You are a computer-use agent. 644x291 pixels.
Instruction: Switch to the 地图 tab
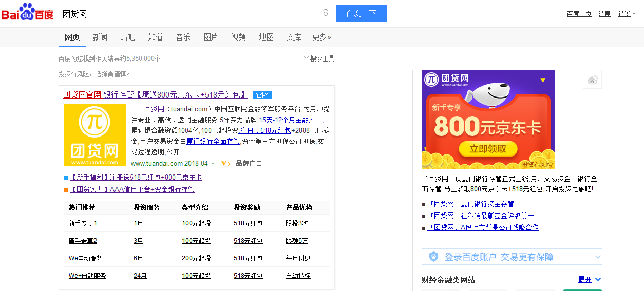coord(266,37)
